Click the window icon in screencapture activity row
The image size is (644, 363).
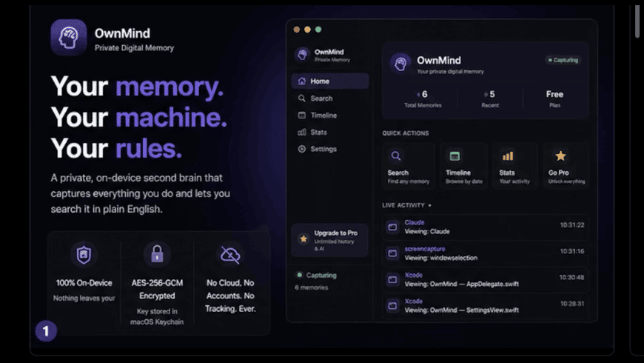(392, 253)
